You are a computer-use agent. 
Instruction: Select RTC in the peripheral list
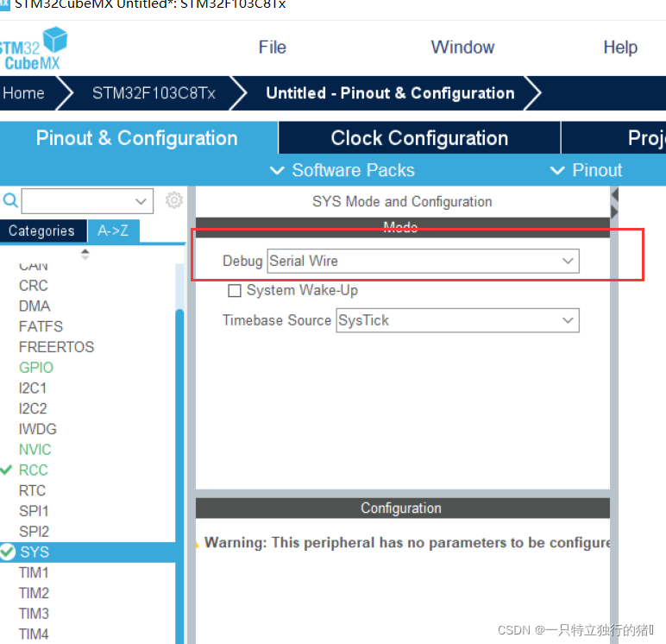(x=32, y=490)
